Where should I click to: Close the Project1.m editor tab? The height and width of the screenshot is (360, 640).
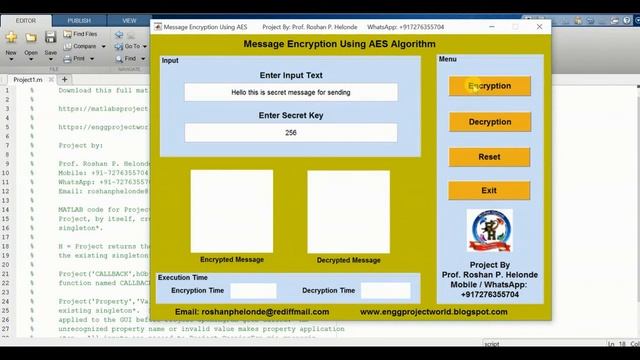tap(51, 80)
